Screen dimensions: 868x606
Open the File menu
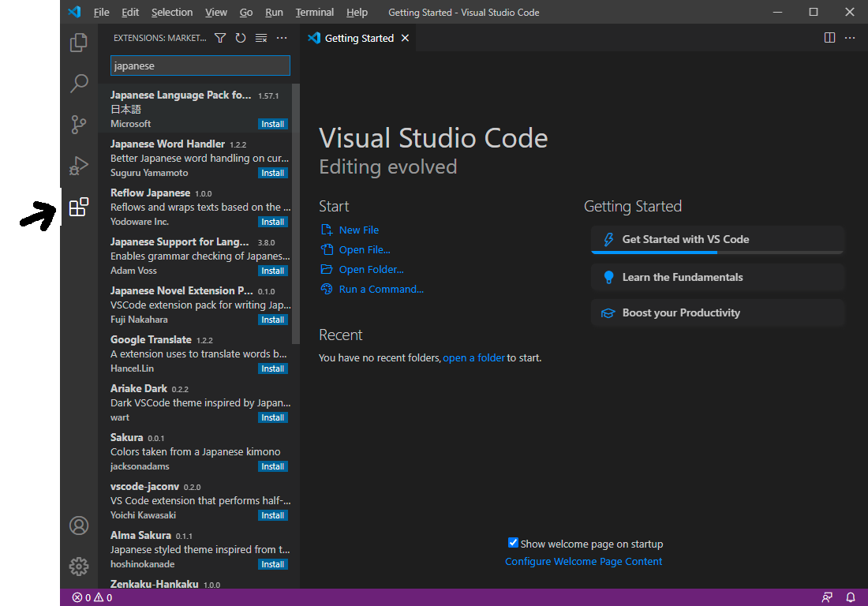pos(101,12)
